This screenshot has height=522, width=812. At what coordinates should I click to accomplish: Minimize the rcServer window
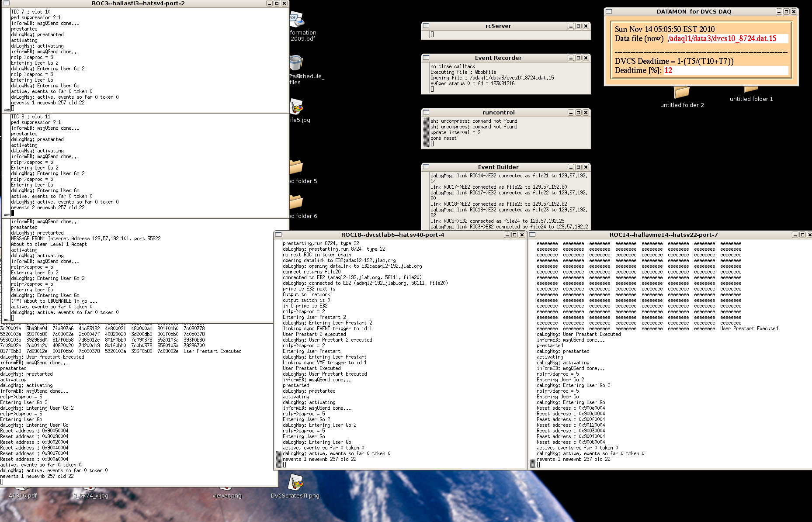click(571, 26)
